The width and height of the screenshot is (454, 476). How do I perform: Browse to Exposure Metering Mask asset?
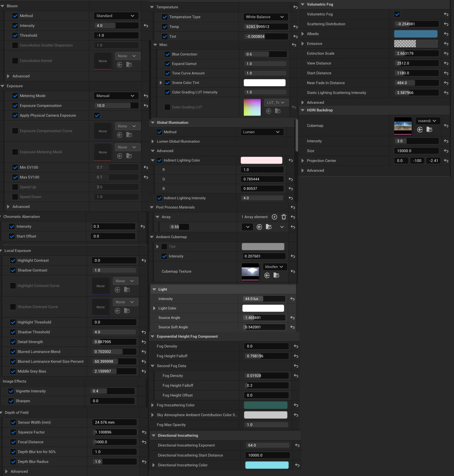pyautogui.click(x=129, y=156)
